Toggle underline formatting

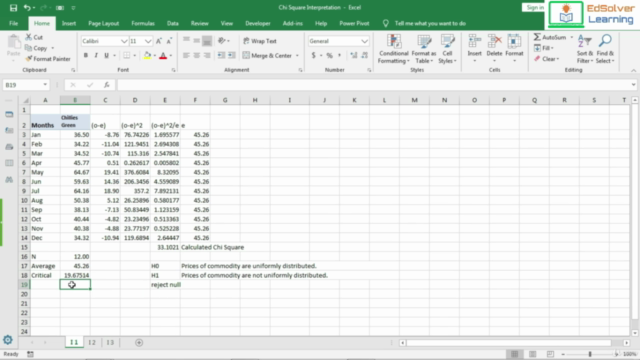pyautogui.click(x=107, y=56)
